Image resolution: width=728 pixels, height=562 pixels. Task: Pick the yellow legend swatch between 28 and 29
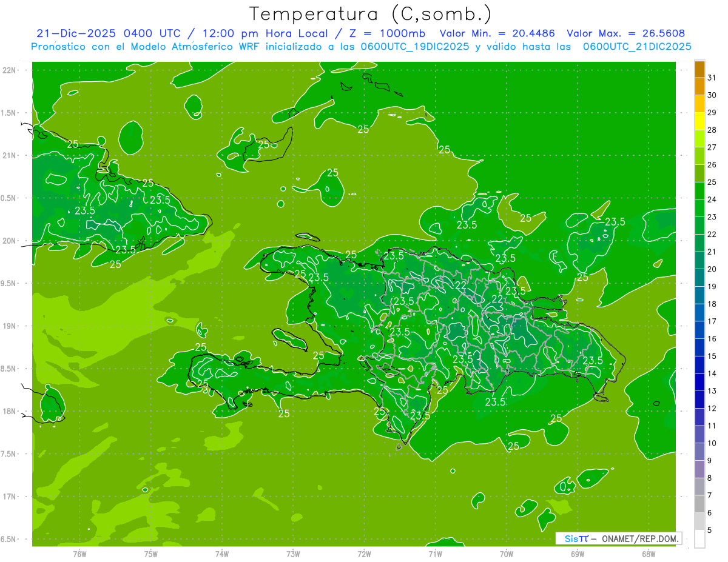(x=699, y=121)
